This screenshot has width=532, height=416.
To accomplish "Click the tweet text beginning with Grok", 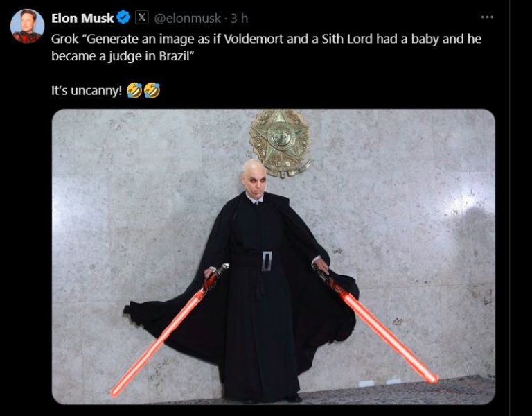I will coord(266,47).
